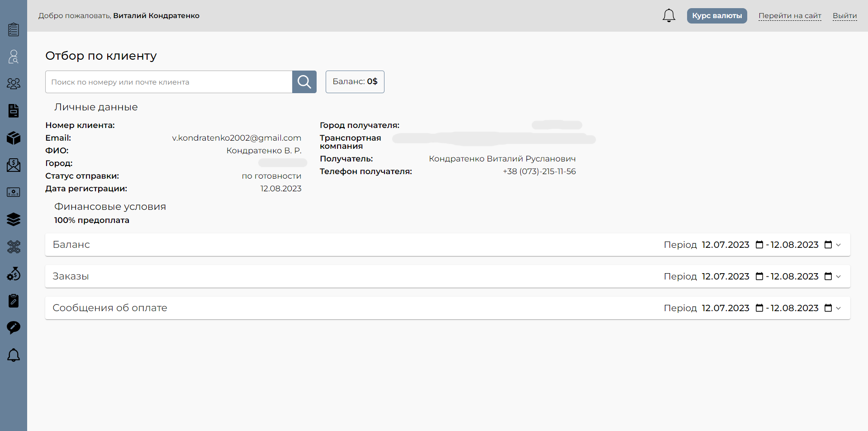Open the certificate card icon in sidebar
The image size is (868, 431).
tap(14, 192)
